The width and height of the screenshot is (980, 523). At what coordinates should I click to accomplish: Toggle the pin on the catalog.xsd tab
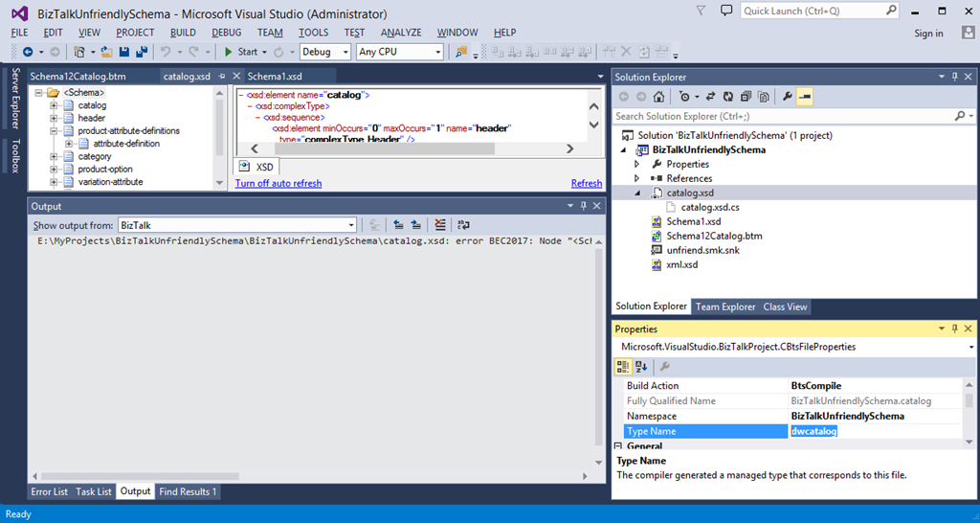click(x=221, y=77)
